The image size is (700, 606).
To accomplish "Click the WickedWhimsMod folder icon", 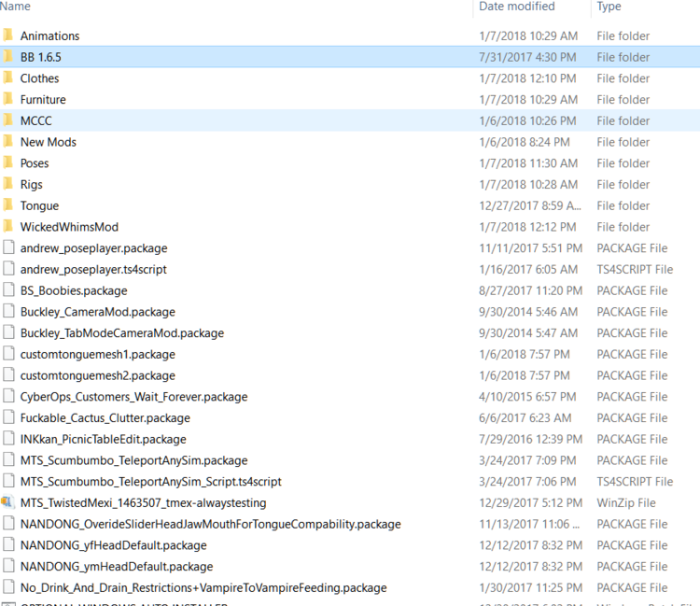I will [7, 226].
